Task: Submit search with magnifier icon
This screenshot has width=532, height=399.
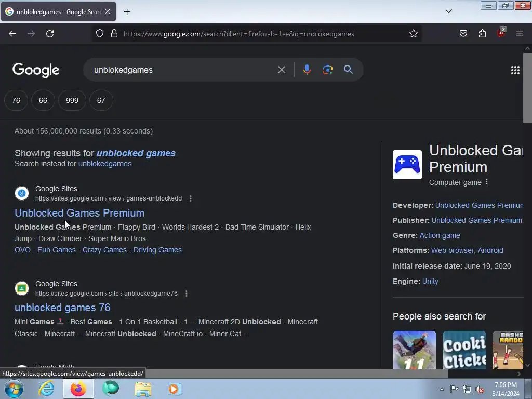Action: coord(348,70)
